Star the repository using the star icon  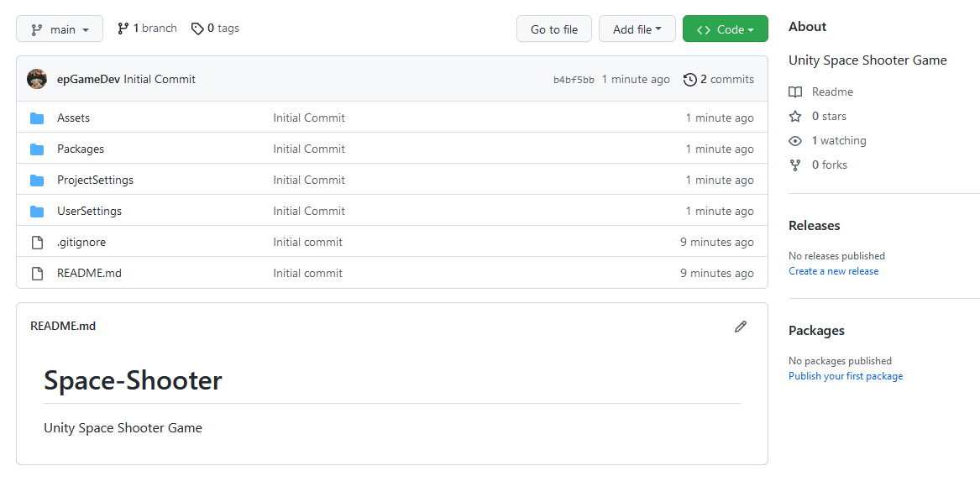click(794, 116)
